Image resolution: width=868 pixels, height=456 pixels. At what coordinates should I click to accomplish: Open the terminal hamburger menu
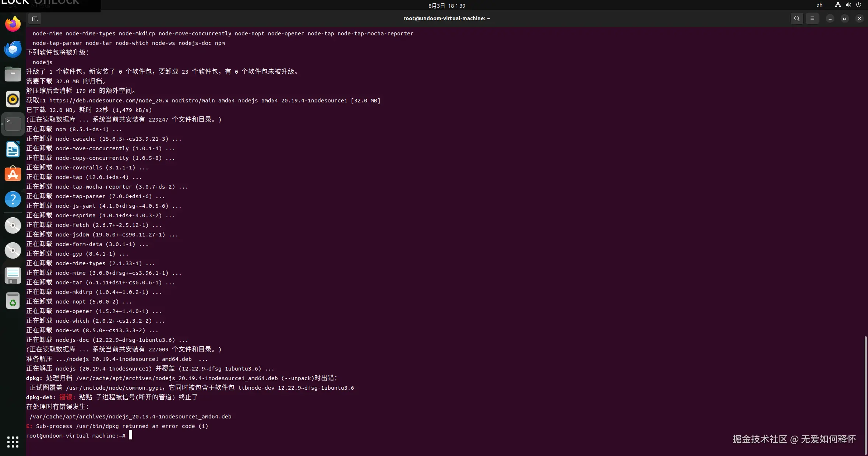coord(812,18)
